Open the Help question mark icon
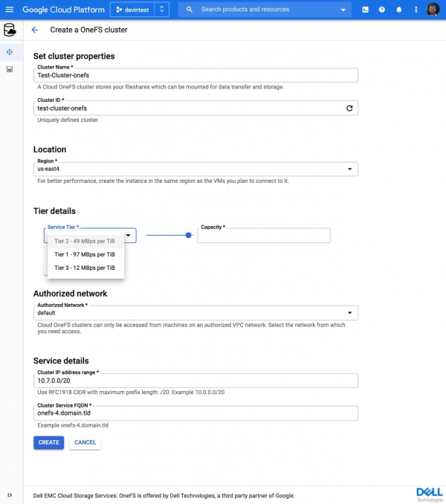The width and height of the screenshot is (446, 504). pyautogui.click(x=382, y=10)
